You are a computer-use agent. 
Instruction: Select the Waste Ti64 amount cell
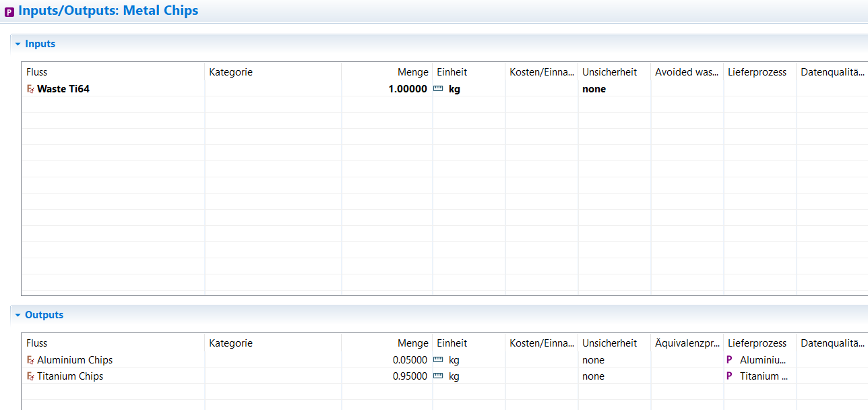[x=408, y=89]
